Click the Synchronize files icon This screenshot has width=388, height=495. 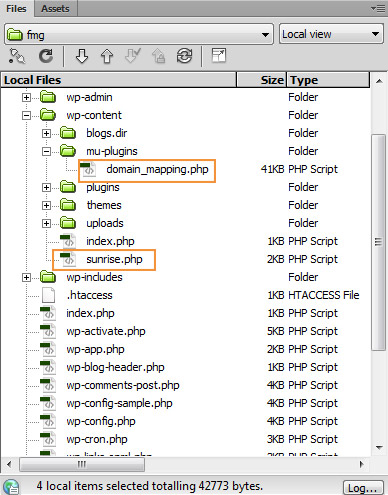[184, 56]
